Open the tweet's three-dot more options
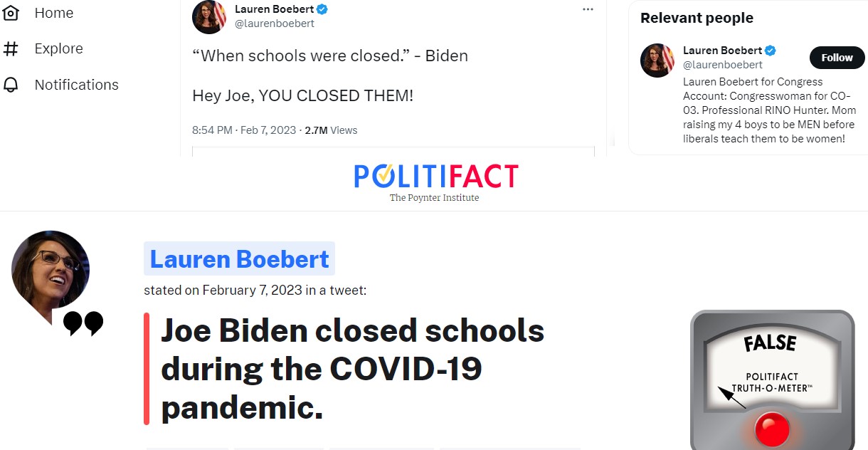The image size is (868, 450). 588,9
